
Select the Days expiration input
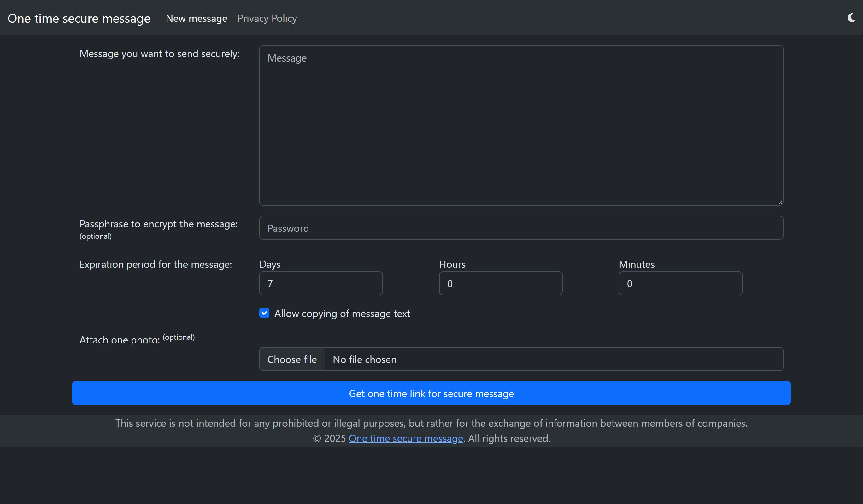pyautogui.click(x=321, y=284)
